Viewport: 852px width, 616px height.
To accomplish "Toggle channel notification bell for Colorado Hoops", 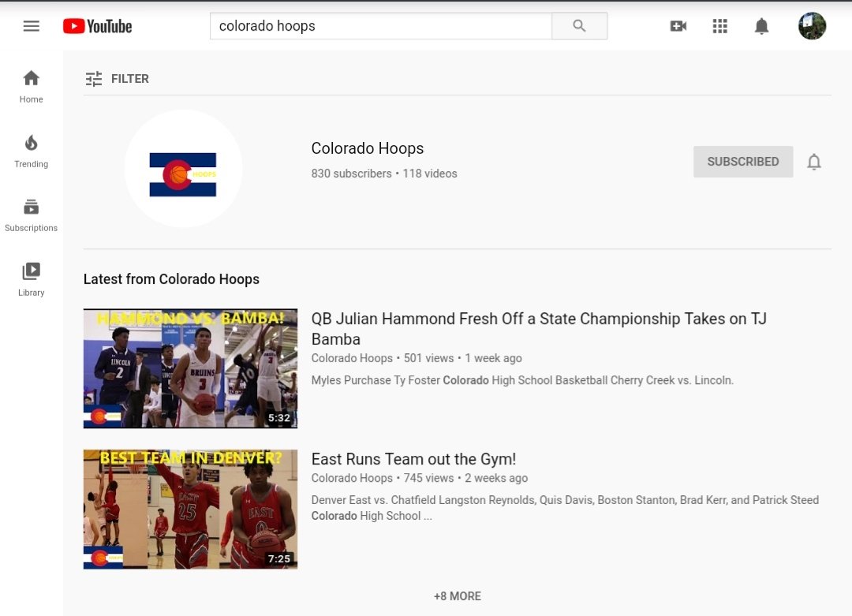I will tap(813, 162).
